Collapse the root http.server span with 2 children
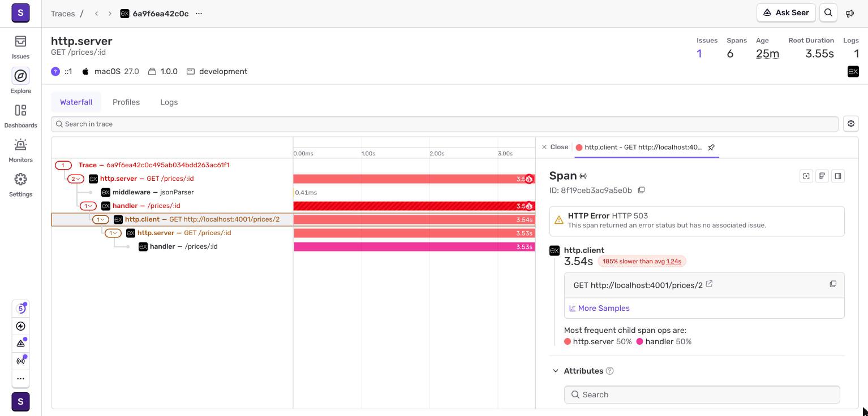Image resolution: width=868 pixels, height=416 pixels. pyautogui.click(x=76, y=179)
